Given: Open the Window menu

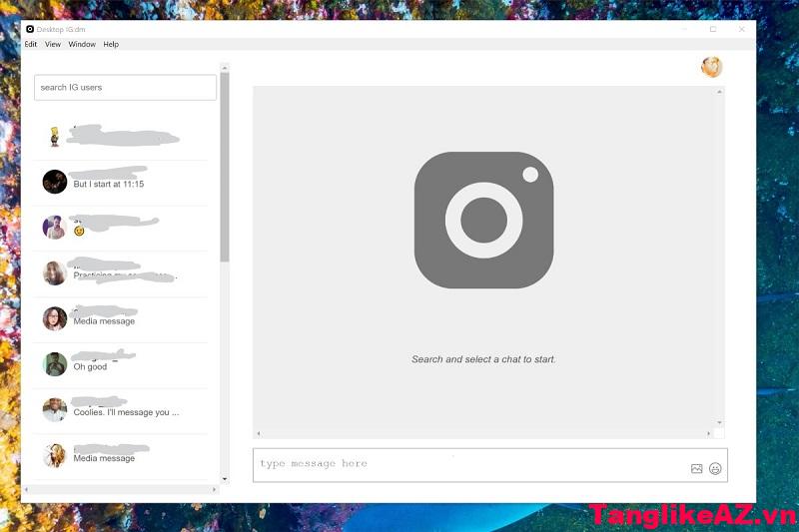Looking at the screenshot, I should pyautogui.click(x=82, y=45).
